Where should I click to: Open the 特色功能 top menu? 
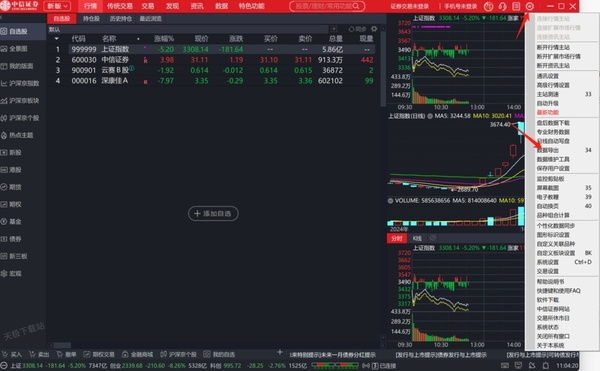[x=251, y=6]
